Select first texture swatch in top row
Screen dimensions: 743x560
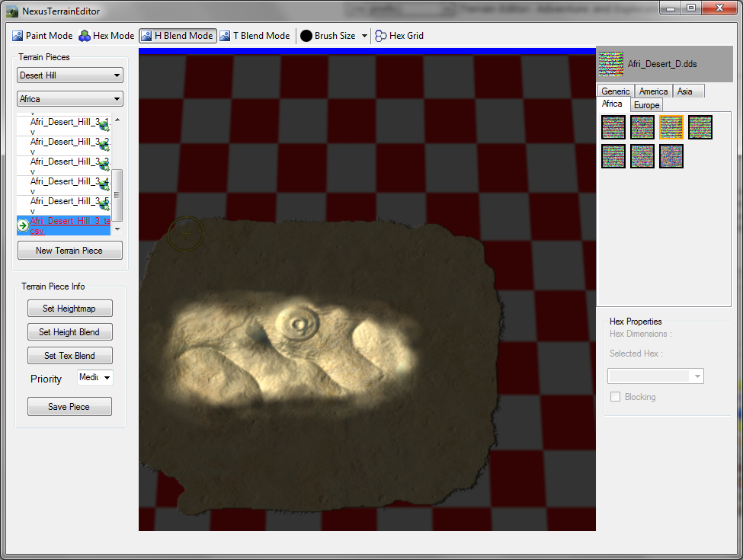click(613, 127)
